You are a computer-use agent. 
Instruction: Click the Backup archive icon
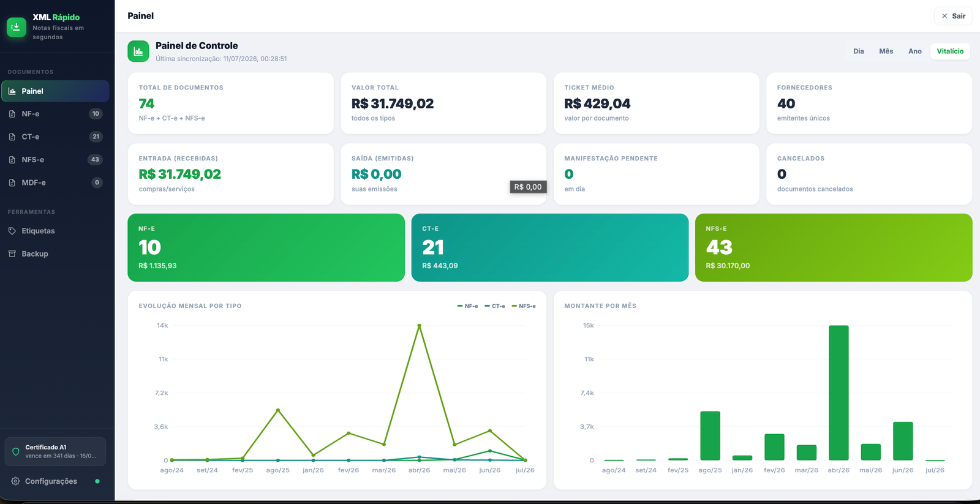(12, 254)
